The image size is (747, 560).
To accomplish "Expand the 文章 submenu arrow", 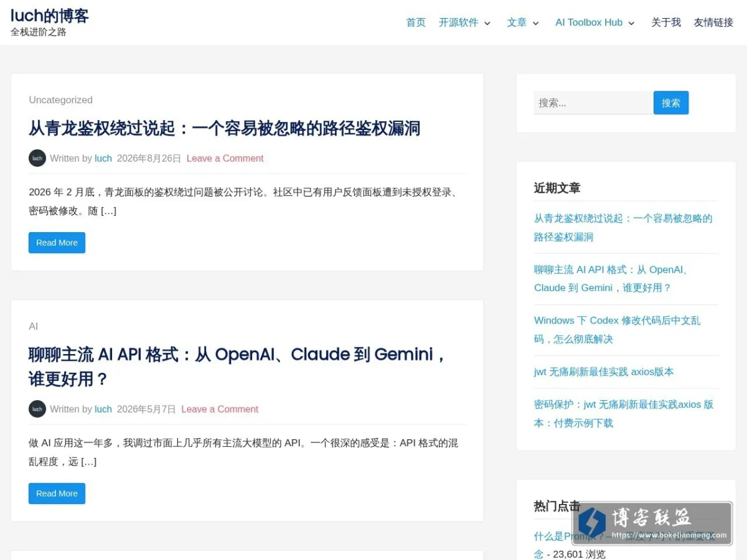I will point(536,23).
